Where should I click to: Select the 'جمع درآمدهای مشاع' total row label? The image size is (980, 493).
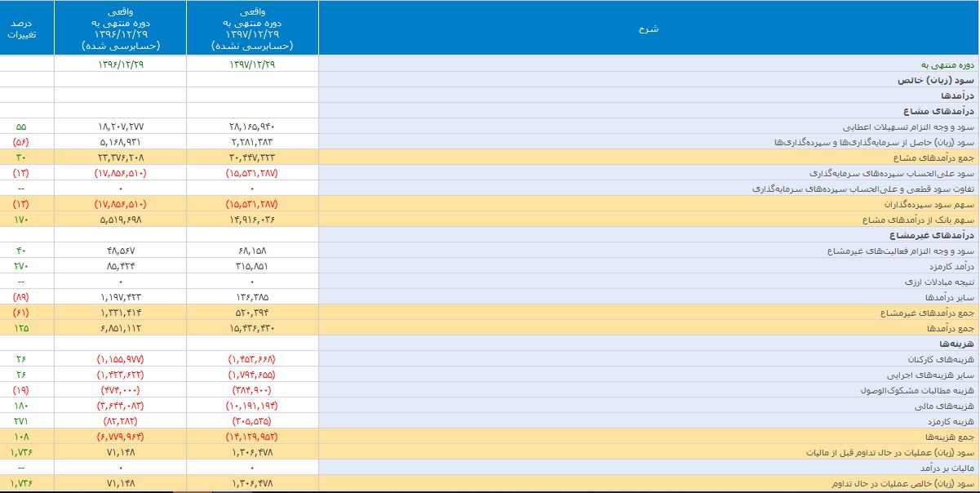933,158
